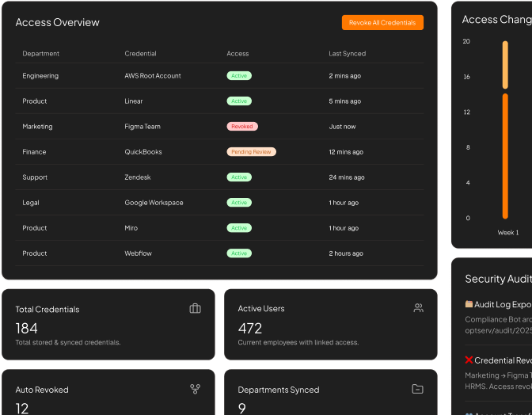Sort by the Department column header
Image resolution: width=532 pixels, height=415 pixels.
click(x=41, y=54)
